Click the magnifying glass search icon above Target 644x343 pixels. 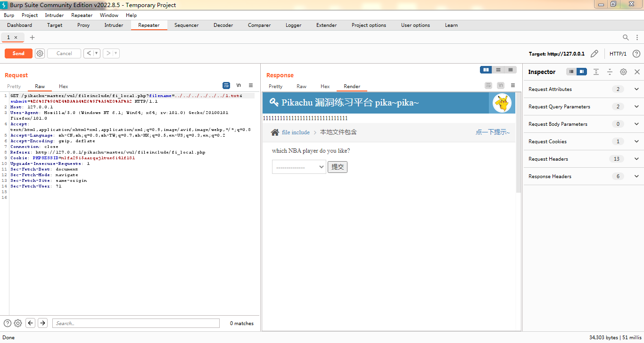click(x=626, y=37)
